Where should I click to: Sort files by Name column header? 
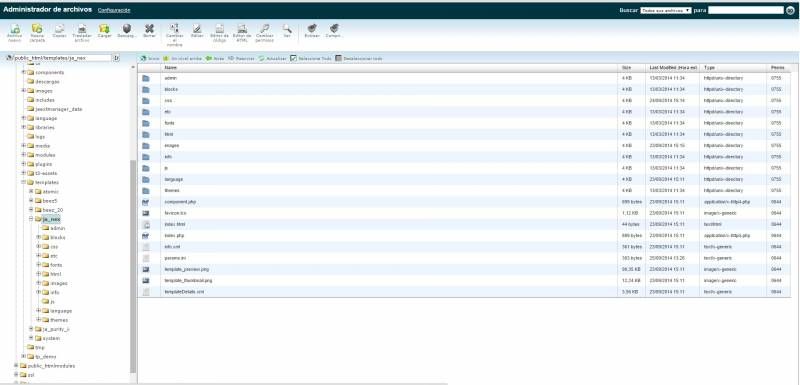[x=170, y=67]
